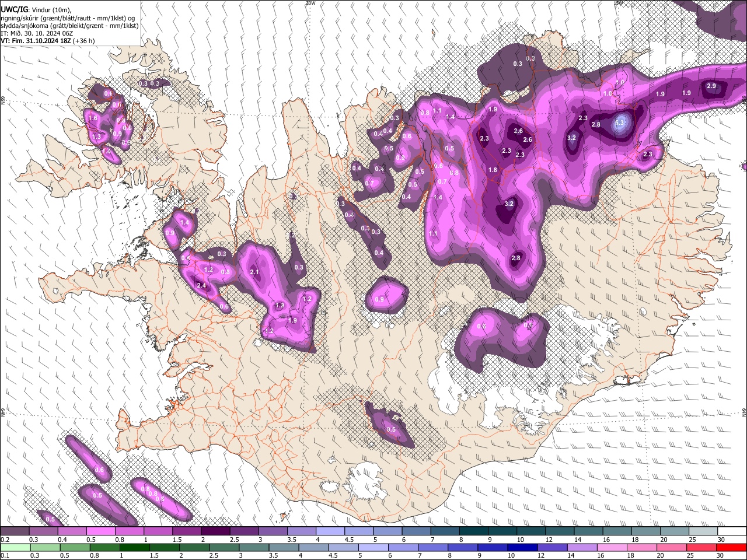Viewport: 747px width, 560px height.
Task: Click the darkest purple swatch labeled 2
Action: point(215,531)
